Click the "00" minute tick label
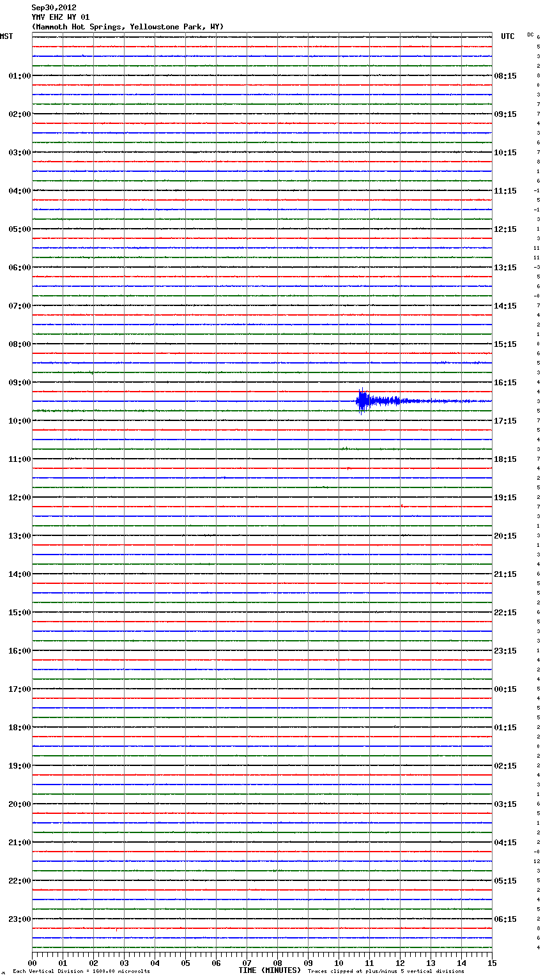 click(32, 963)
